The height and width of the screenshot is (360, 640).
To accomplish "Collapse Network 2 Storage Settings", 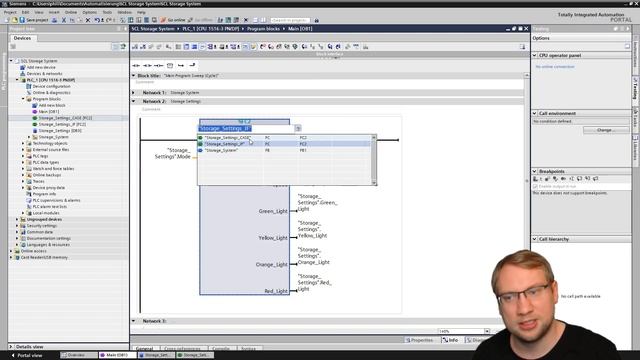I will (x=133, y=101).
